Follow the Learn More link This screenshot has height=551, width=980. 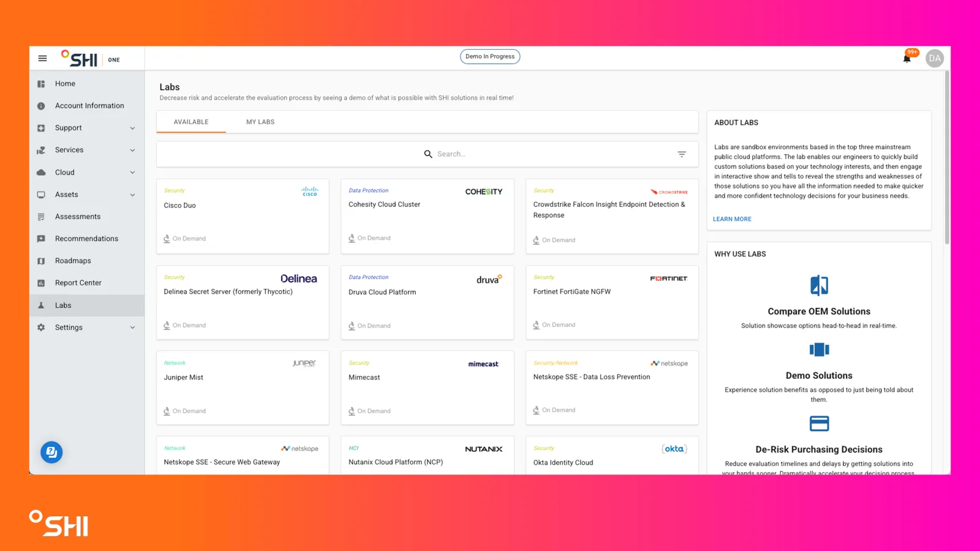pyautogui.click(x=732, y=219)
